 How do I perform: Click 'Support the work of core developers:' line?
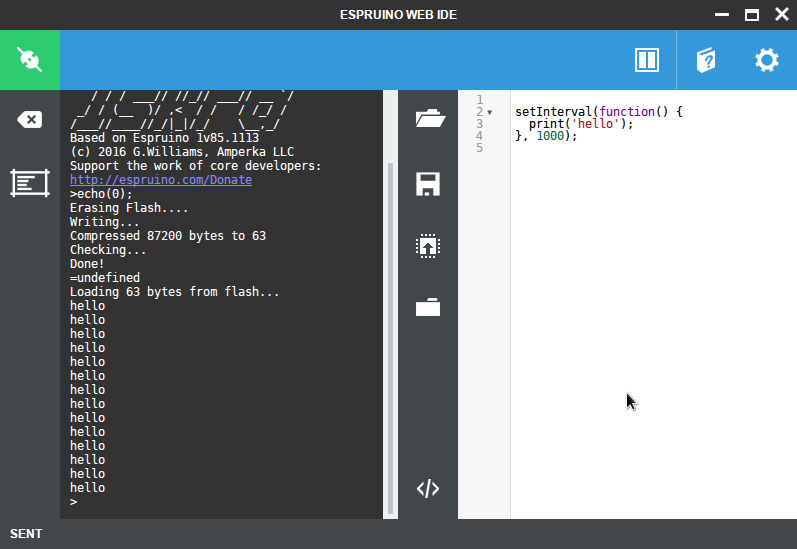pyautogui.click(x=196, y=166)
